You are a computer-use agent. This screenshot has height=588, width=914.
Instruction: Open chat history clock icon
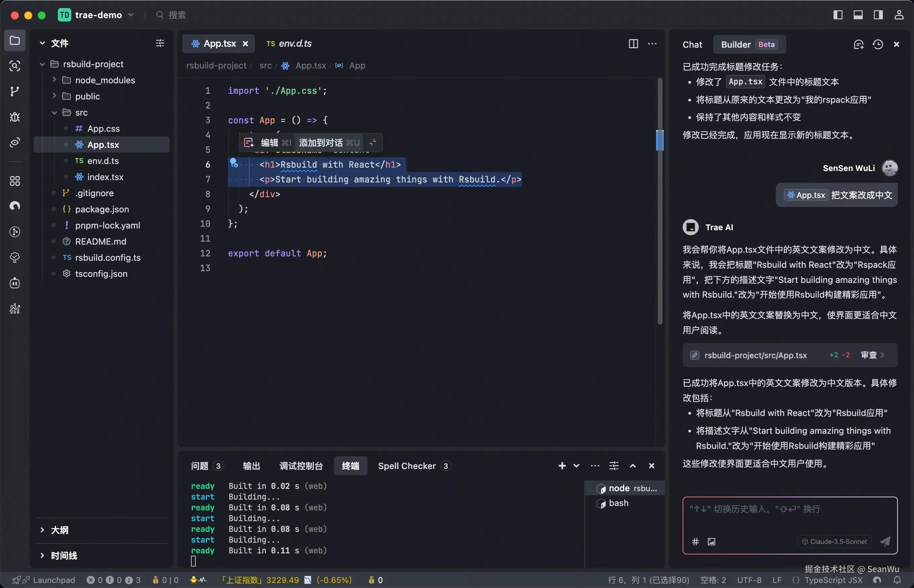878,45
